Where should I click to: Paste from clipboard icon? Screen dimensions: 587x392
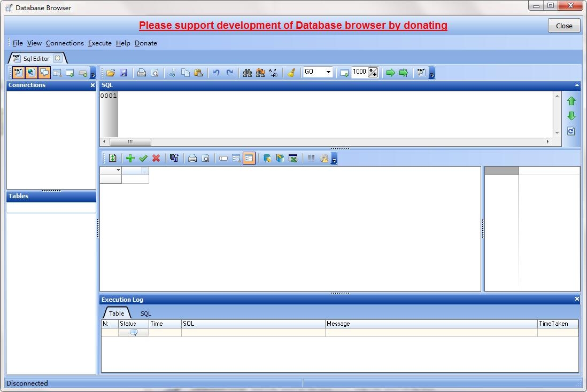[x=198, y=73]
